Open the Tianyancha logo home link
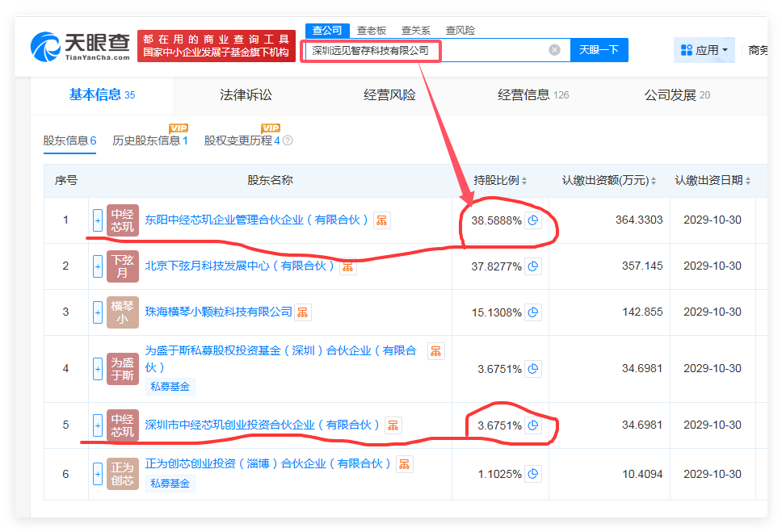This screenshot has height=532, width=782. [80, 47]
